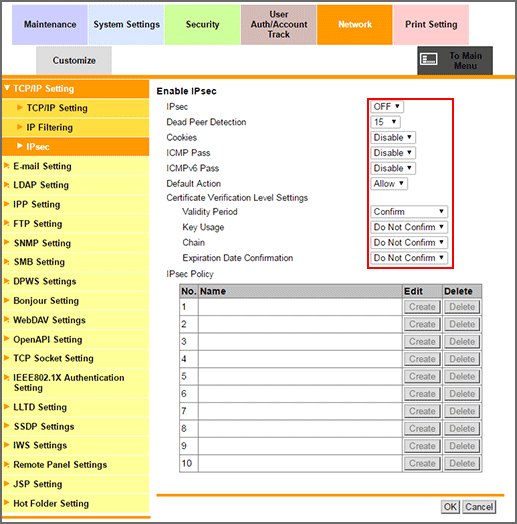
Task: Open IEEE802.1X Authentication Setting
Action: (x=76, y=383)
